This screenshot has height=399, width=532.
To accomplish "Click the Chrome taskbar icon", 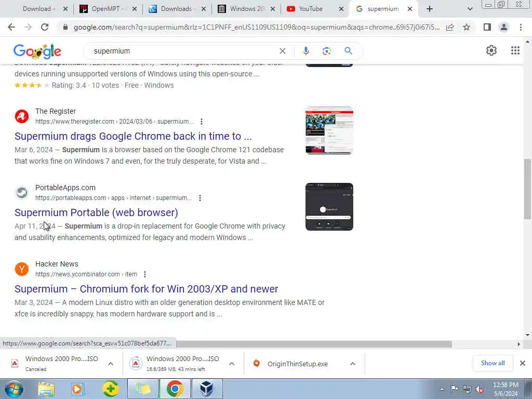I will [x=175, y=389].
